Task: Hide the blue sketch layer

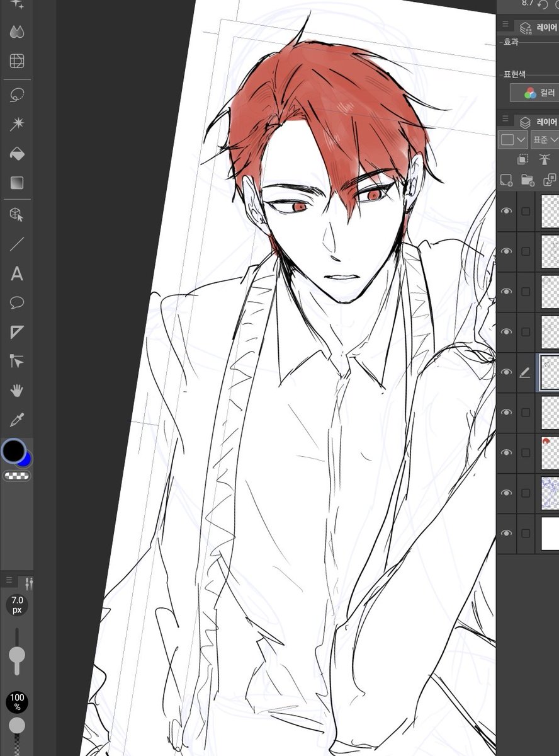Action: coord(506,493)
